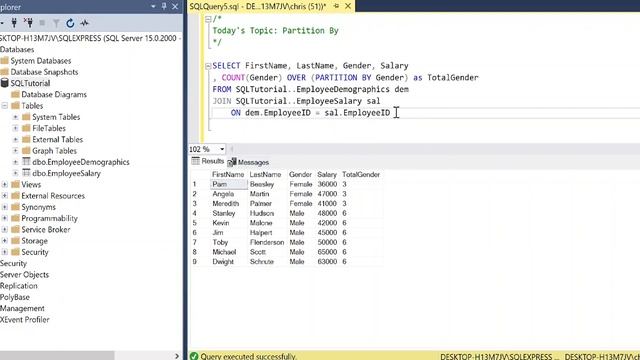
Task: Pin the Object Explorer panel
Action: click(164, 7)
